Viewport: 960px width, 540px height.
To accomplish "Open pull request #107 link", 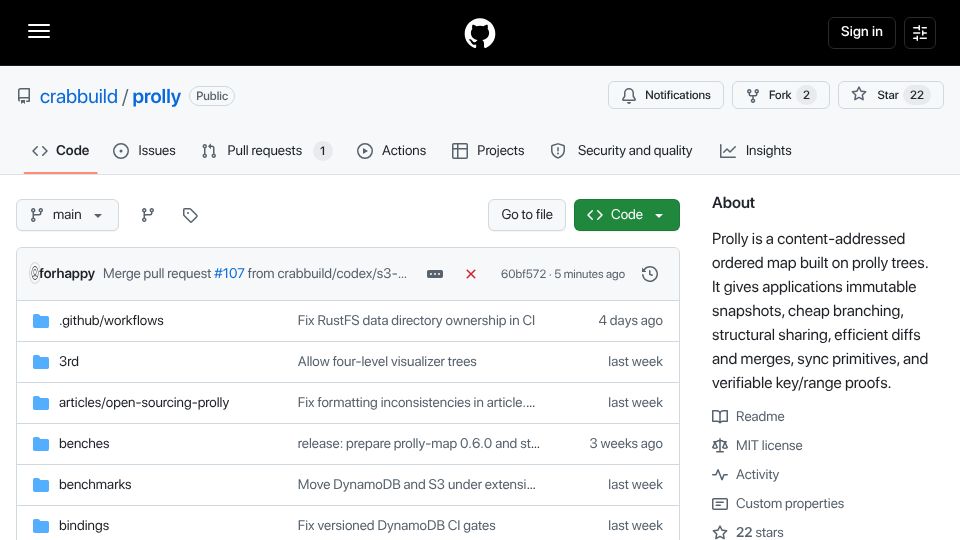I will coord(229,274).
